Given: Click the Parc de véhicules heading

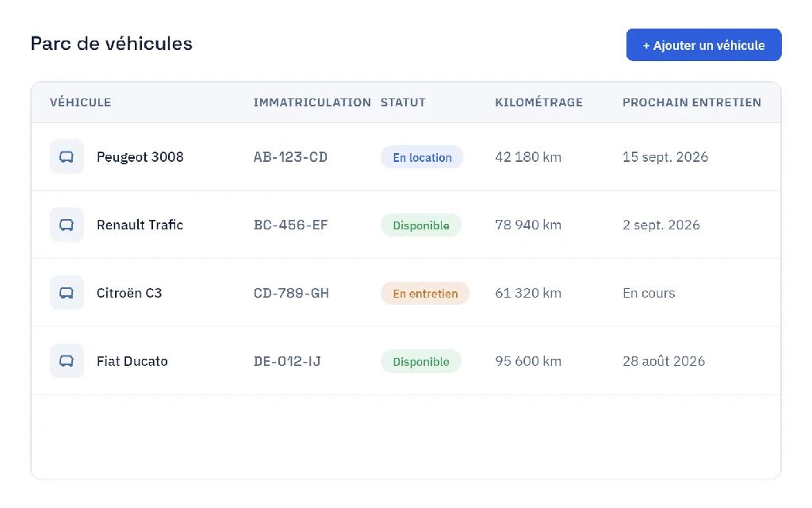Looking at the screenshot, I should click(x=111, y=44).
